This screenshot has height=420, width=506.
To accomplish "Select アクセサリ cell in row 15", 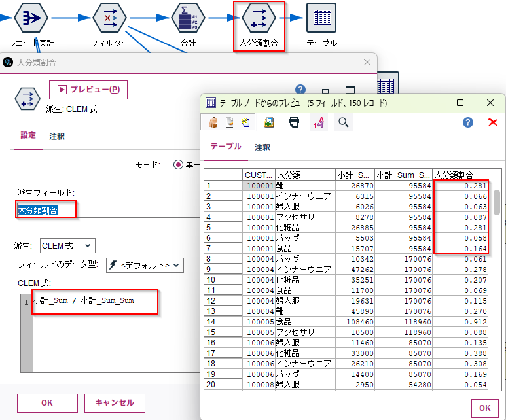I will (305, 332).
